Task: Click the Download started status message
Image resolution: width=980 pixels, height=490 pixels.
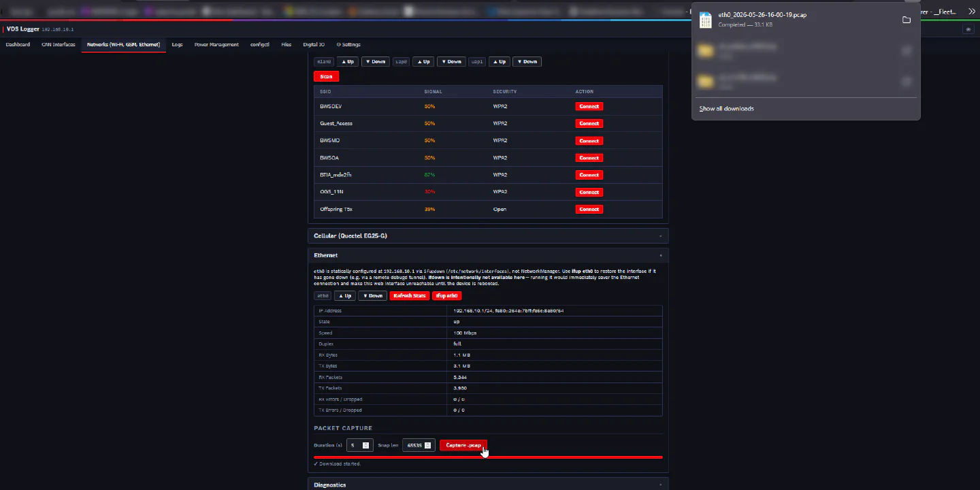Action: (x=338, y=464)
